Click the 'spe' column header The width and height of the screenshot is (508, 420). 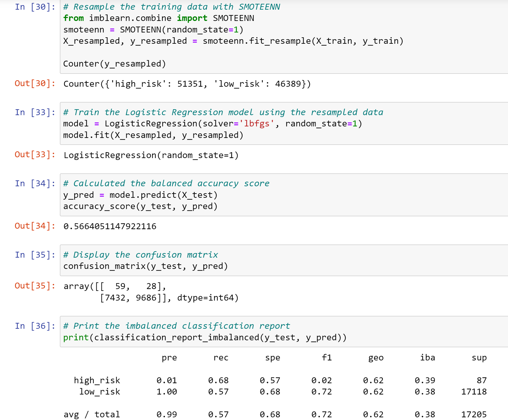point(273,358)
